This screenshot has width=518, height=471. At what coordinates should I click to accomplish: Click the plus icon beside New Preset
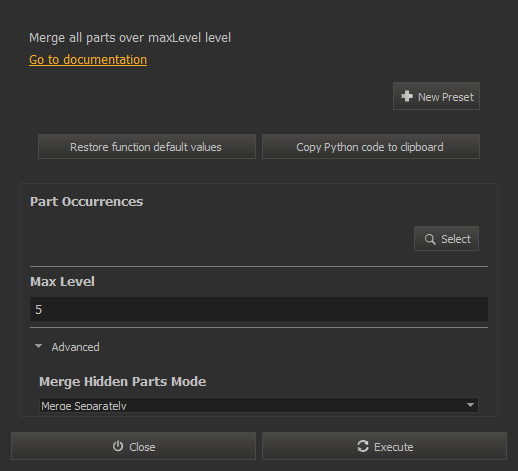coord(407,96)
